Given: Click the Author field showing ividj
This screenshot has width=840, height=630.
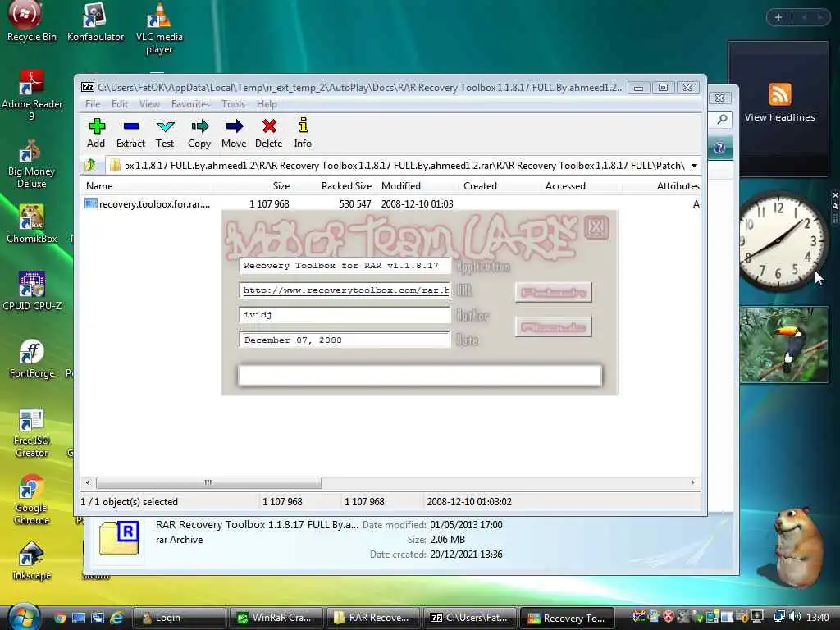Looking at the screenshot, I should 345,315.
